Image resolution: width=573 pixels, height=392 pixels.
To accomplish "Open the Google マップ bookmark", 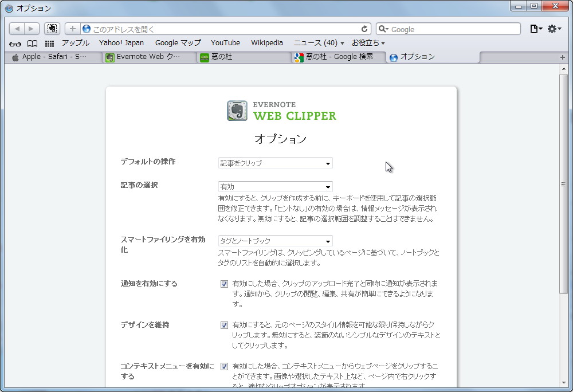I will (x=178, y=43).
